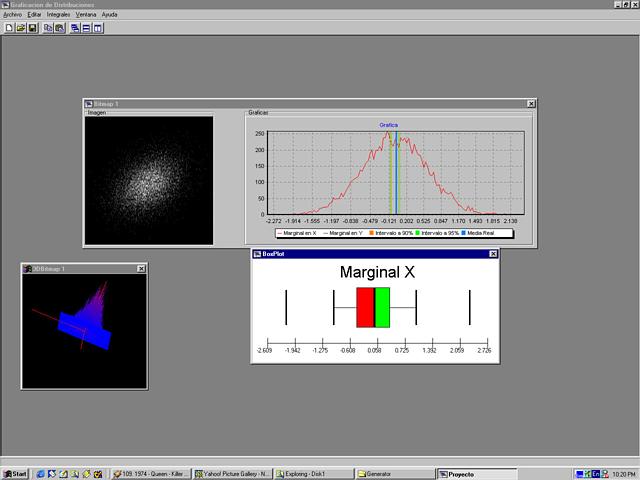
Task: Click the Open file folder icon
Action: 20,28
